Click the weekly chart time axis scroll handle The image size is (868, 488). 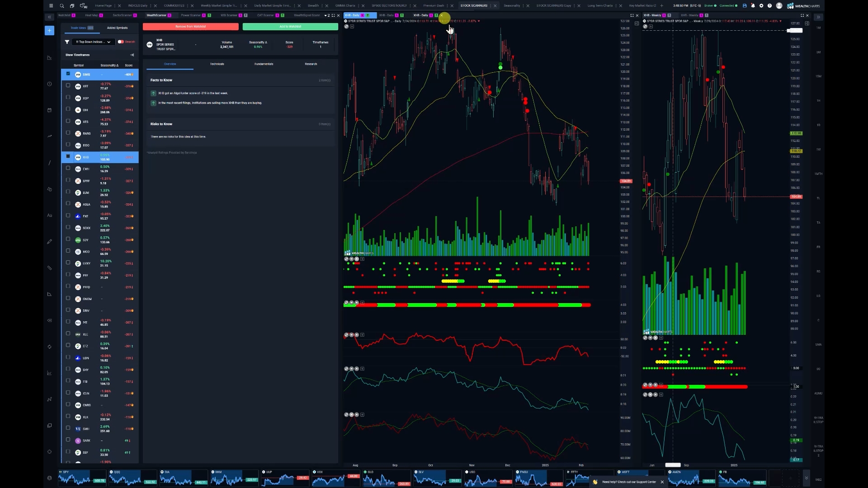[673, 465]
